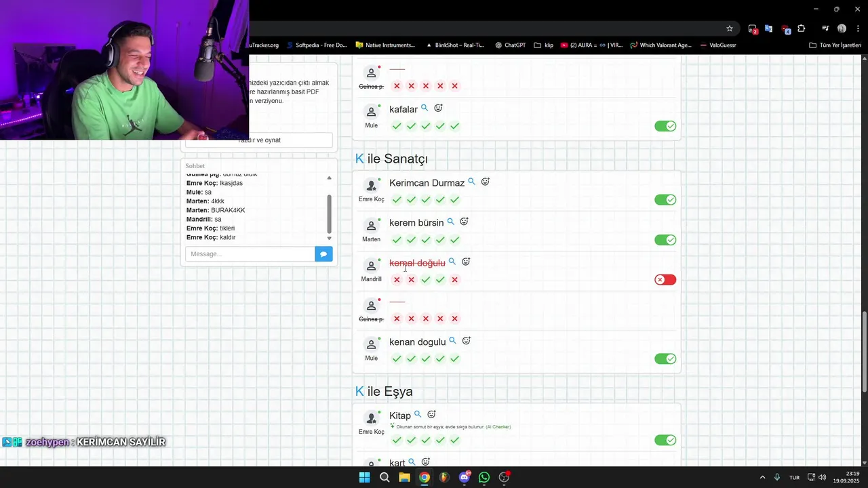Image resolution: width=868 pixels, height=488 pixels.
Task: Open the translate extension icon
Action: [768, 28]
